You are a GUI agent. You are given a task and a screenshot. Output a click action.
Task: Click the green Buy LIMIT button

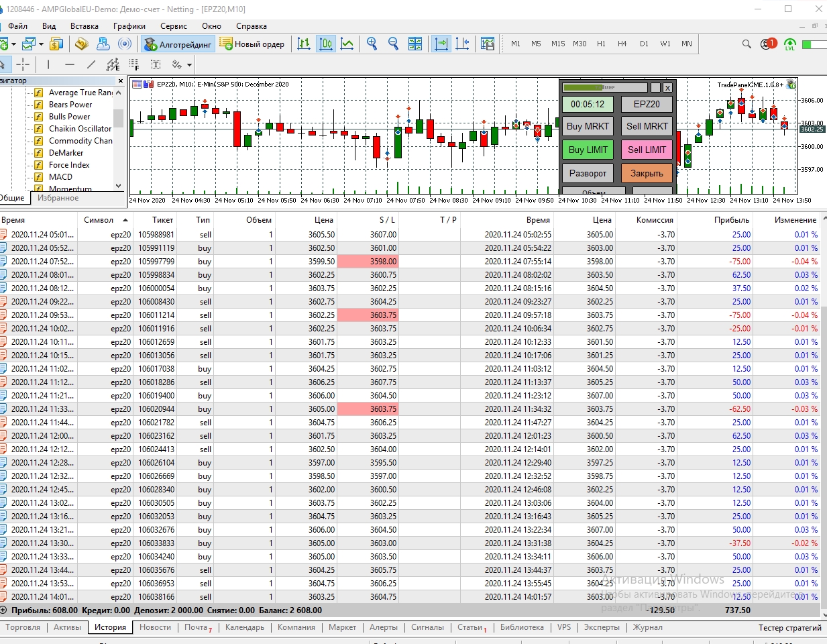(588, 150)
